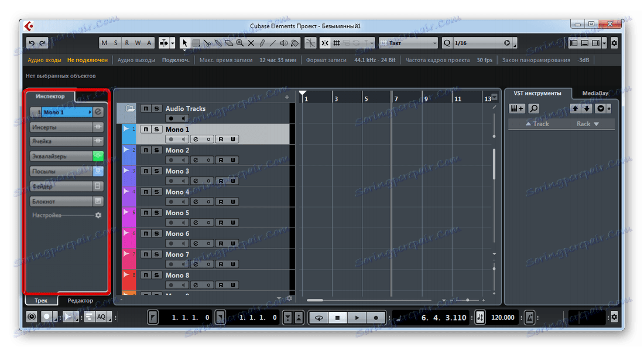Open the 1/16 quantize preset dropdown
This screenshot has width=644, height=350.
[482, 43]
